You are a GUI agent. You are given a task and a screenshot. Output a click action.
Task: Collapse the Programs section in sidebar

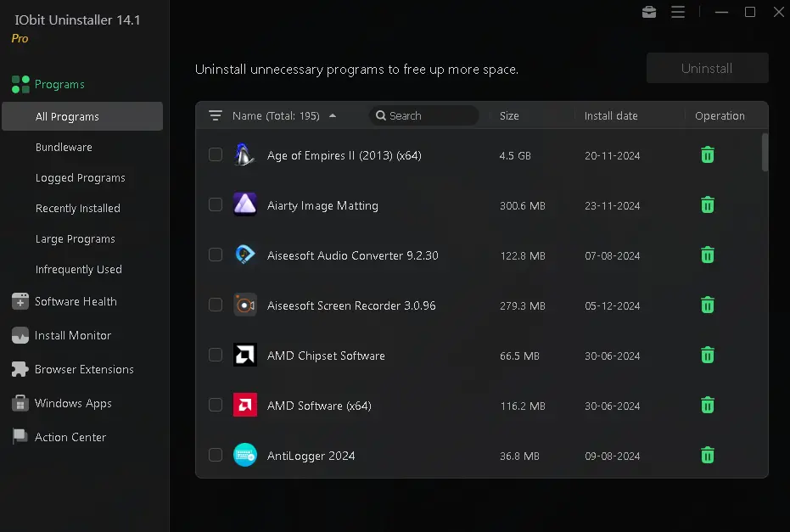59,84
